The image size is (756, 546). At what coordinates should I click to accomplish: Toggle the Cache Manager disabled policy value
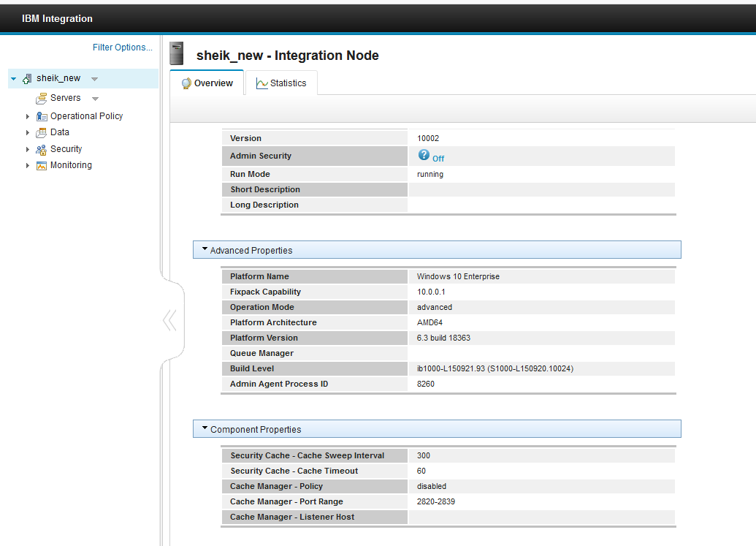tap(432, 486)
